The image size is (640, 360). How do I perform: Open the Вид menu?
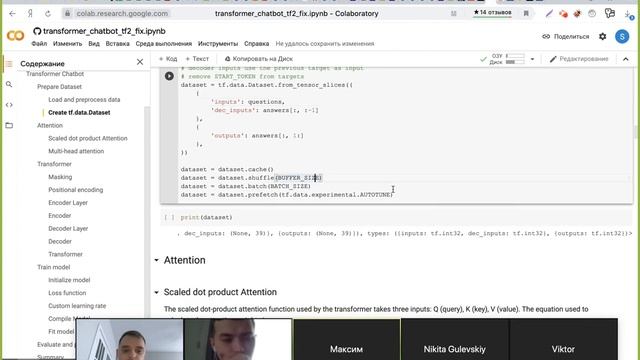(94, 44)
